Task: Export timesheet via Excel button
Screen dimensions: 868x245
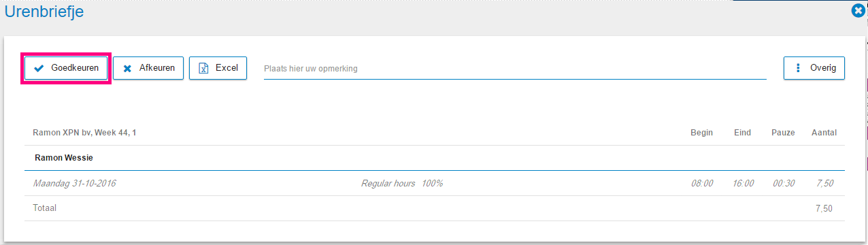Action: click(218, 68)
